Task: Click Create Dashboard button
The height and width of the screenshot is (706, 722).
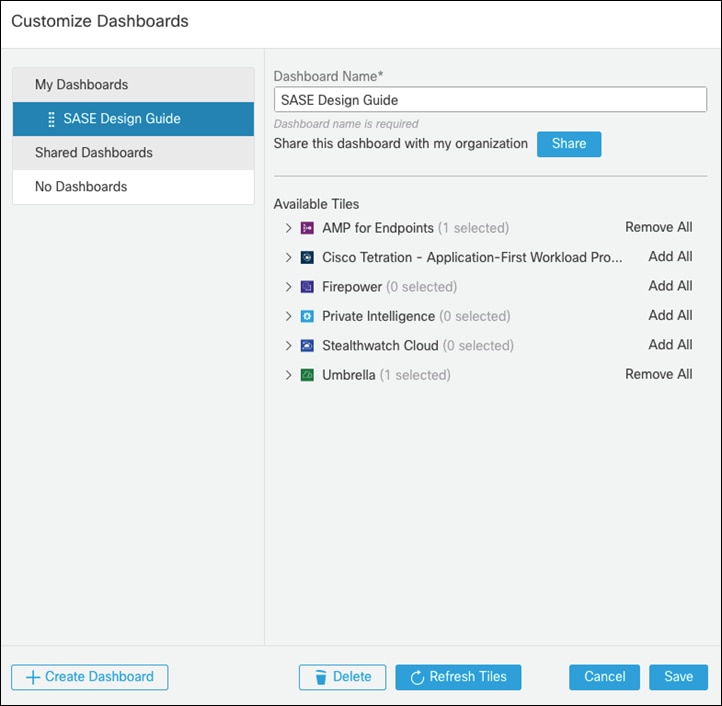Action: 90,677
